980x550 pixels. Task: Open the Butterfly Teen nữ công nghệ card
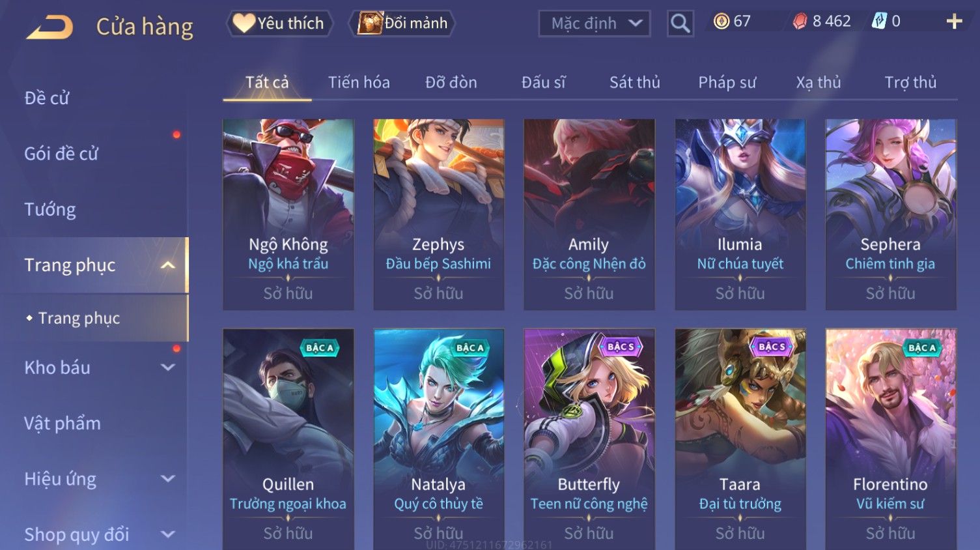tap(589, 439)
